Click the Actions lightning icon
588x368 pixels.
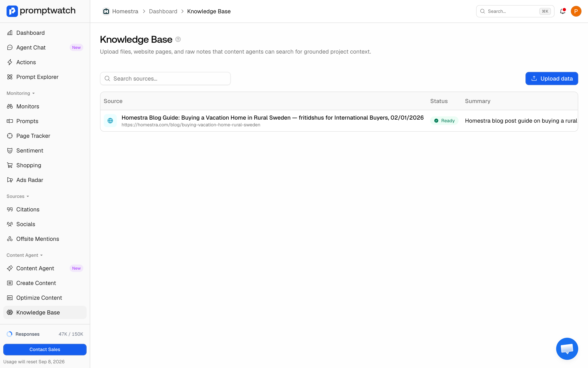coord(10,62)
